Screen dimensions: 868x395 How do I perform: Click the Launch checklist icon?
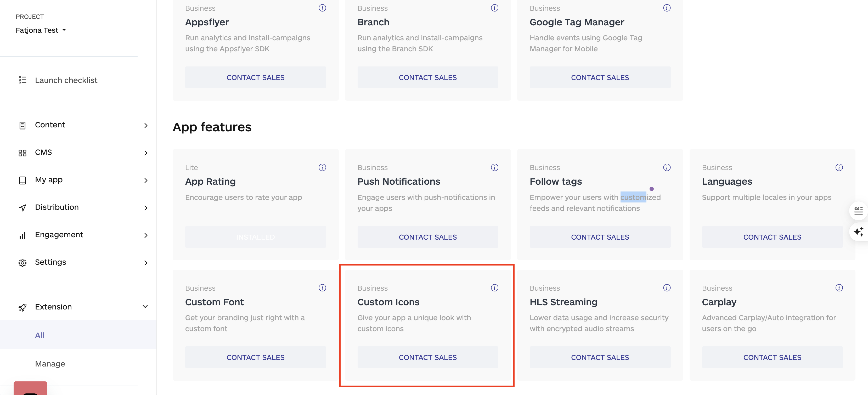coord(22,80)
